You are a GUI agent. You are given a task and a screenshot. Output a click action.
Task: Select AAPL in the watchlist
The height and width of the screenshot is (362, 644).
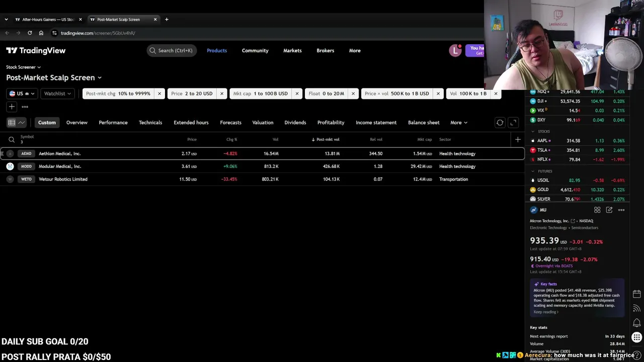click(x=578, y=141)
